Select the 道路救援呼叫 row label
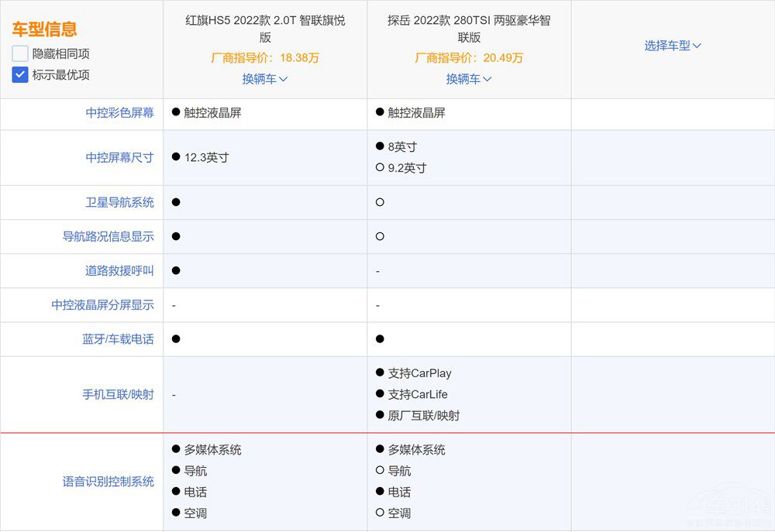Screen dimensions: 775x532 tap(119, 271)
